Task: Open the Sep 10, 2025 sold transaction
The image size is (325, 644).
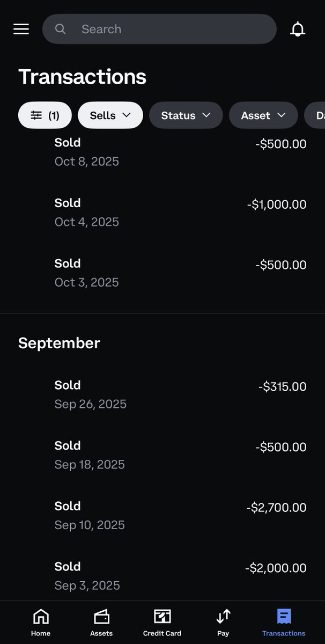Action: click(162, 516)
